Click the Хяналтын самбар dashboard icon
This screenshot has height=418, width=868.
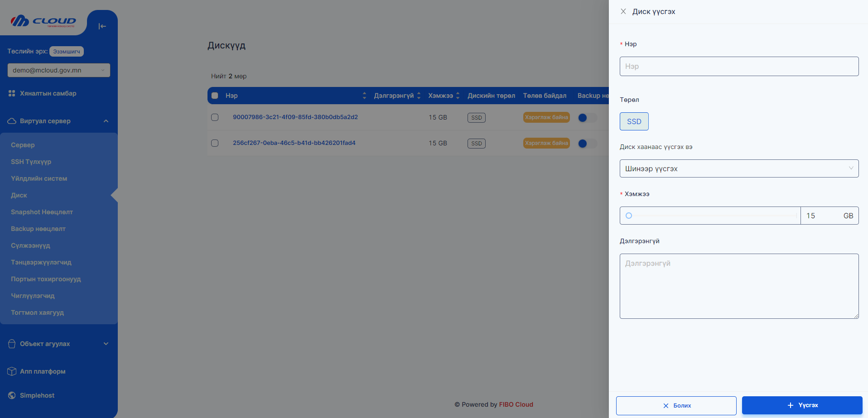(12, 93)
